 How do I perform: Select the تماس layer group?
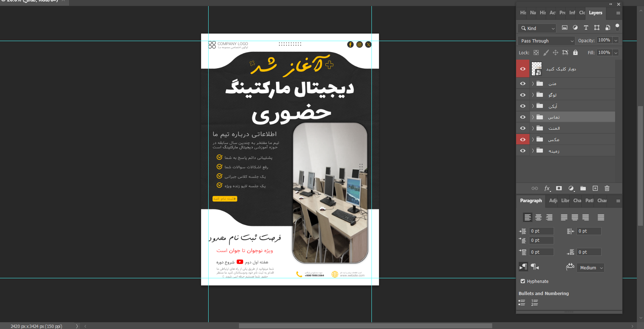pos(571,117)
